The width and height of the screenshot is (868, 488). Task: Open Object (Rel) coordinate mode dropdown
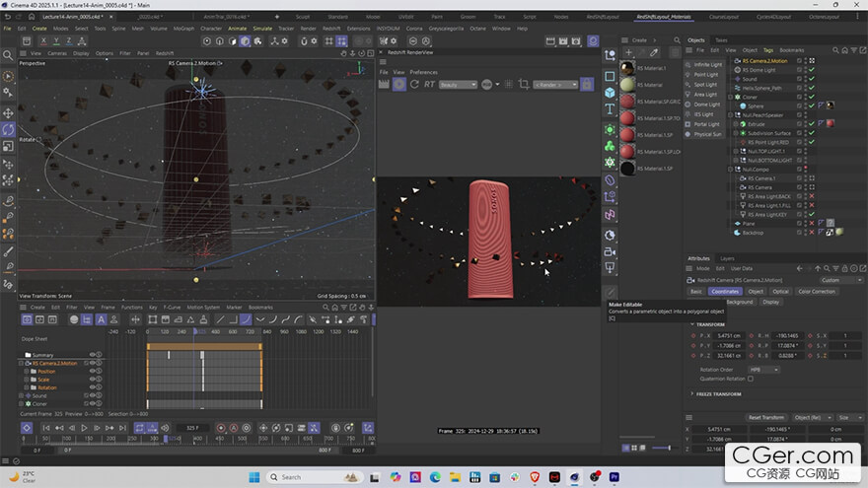813,418
